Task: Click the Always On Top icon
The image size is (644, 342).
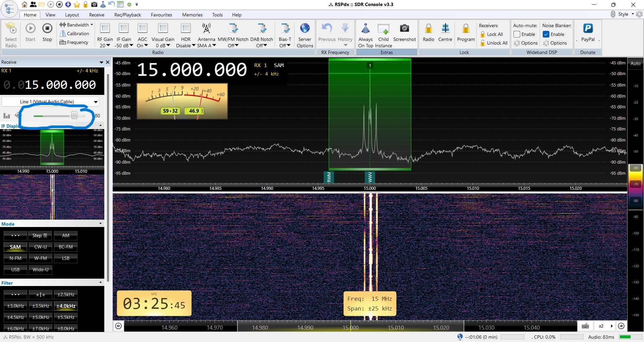Action: (365, 29)
